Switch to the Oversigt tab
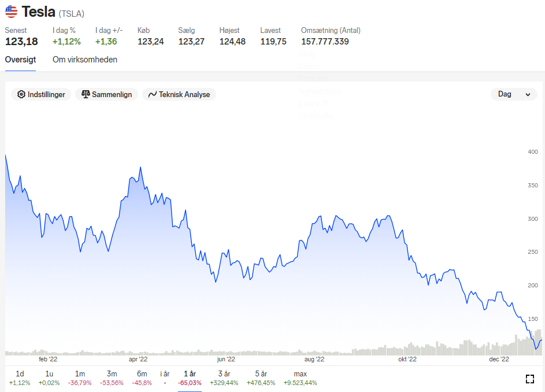The image size is (545, 392). (x=20, y=60)
